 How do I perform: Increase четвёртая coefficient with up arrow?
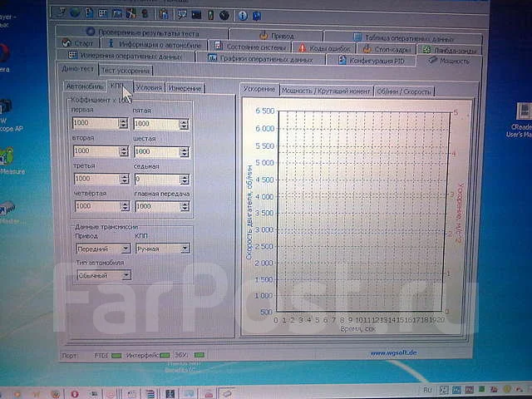tap(125, 204)
